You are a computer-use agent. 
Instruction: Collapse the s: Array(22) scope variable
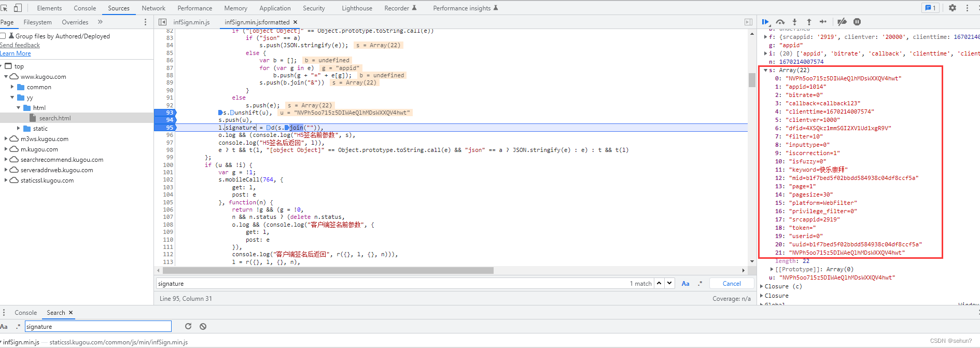(765, 70)
